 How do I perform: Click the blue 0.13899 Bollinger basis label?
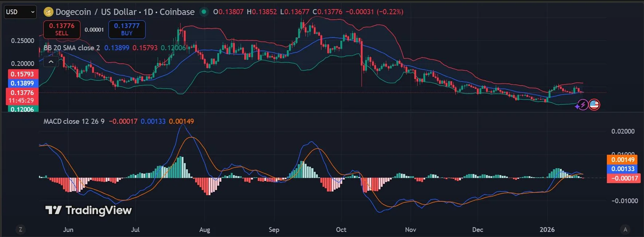pyautogui.click(x=23, y=83)
